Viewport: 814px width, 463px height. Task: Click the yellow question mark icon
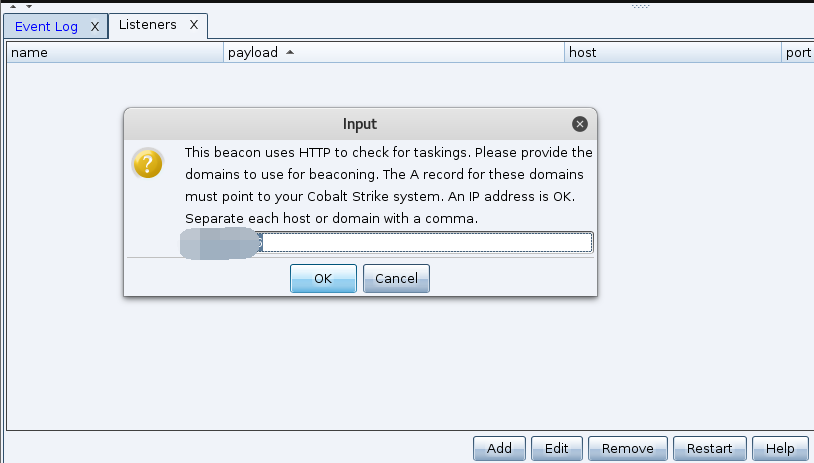tap(147, 164)
